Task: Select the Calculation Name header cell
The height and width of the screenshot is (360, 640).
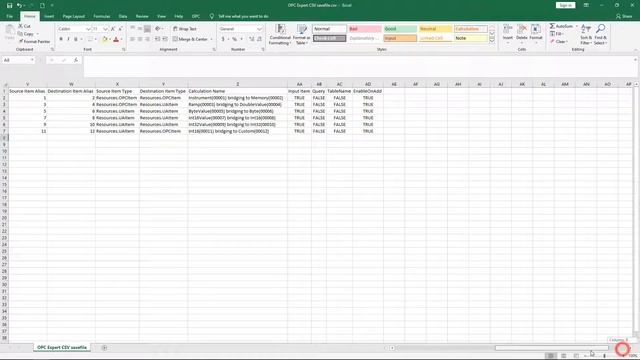Action: tap(238, 91)
